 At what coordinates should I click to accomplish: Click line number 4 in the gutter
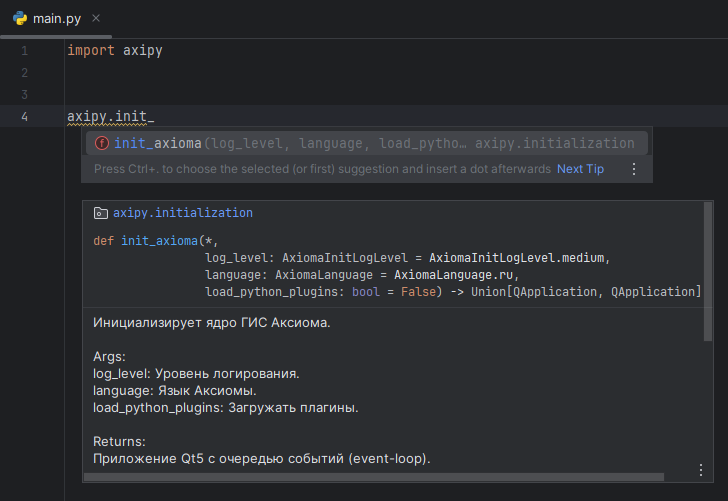24,117
